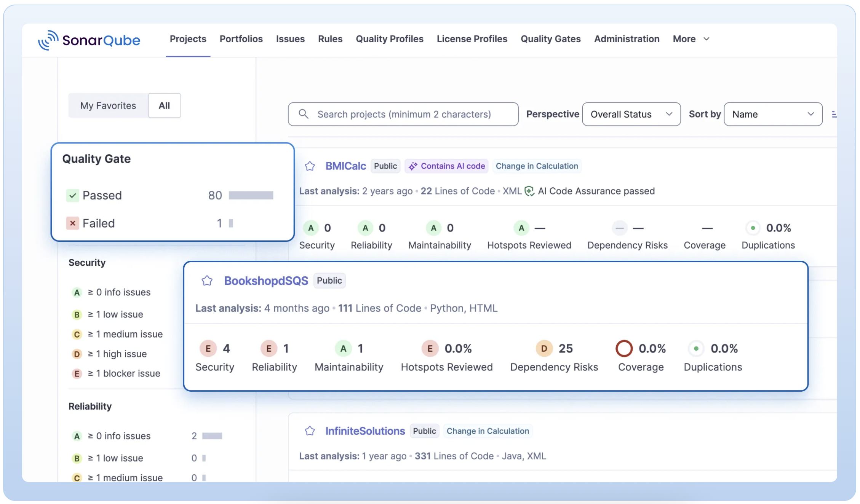Switch to All projects
Viewport: 860px width, 504px height.
[164, 105]
